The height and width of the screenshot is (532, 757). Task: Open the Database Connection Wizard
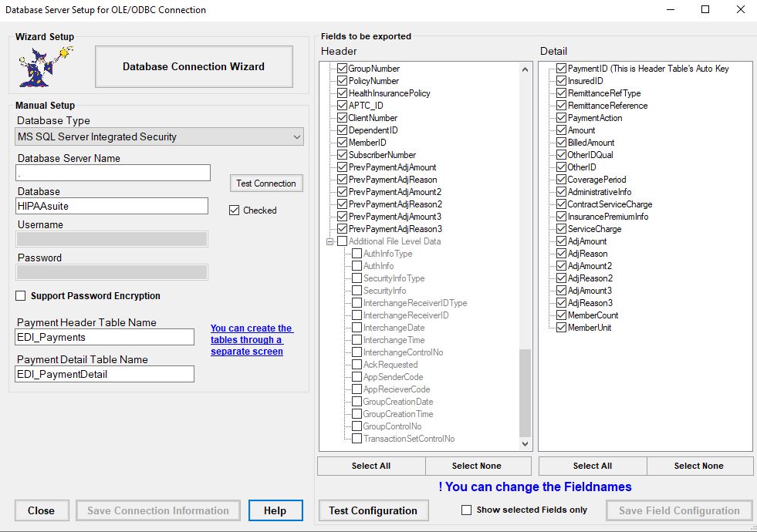tap(194, 66)
